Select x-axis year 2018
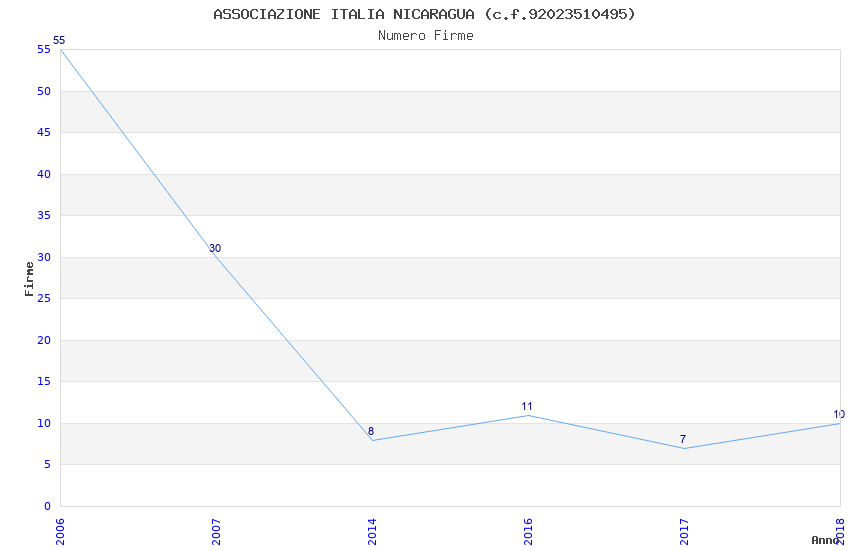The image size is (850, 550). [x=841, y=532]
